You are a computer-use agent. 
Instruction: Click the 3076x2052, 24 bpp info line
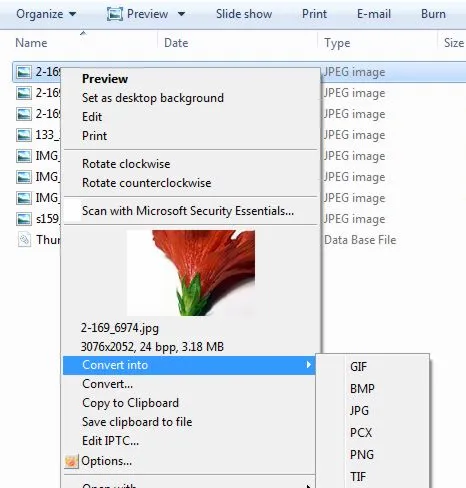(x=152, y=347)
